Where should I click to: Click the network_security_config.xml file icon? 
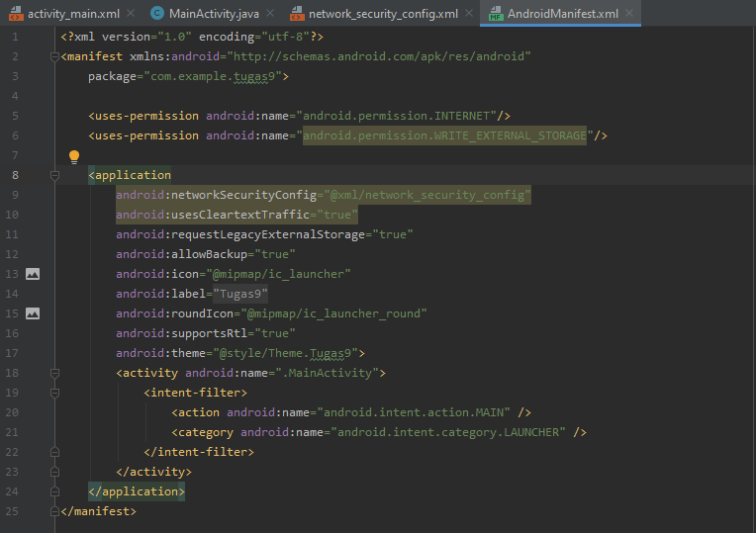coord(297,14)
